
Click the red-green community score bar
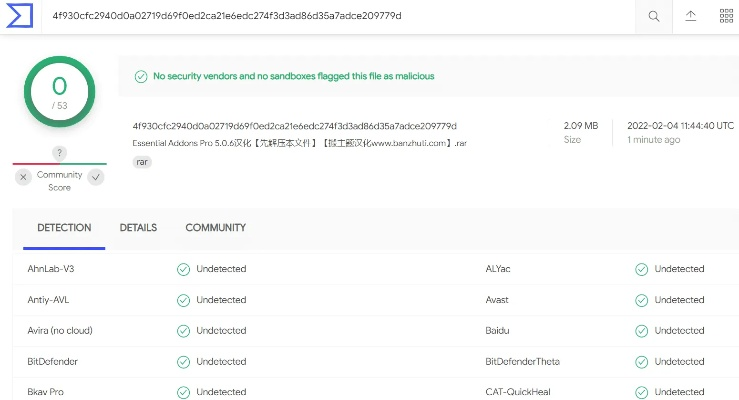[x=59, y=164]
